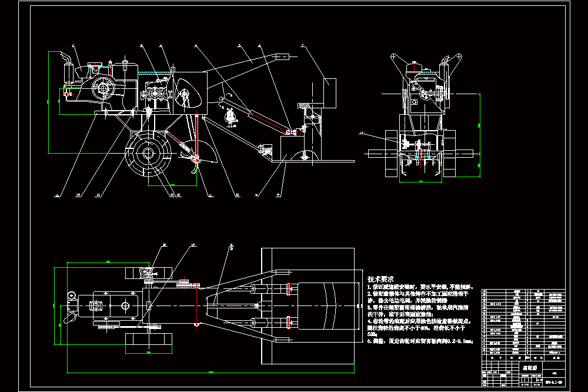This screenshot has width=588, height=392.
Task: Click the green vertical dimension right of end view
Action: tap(479, 135)
